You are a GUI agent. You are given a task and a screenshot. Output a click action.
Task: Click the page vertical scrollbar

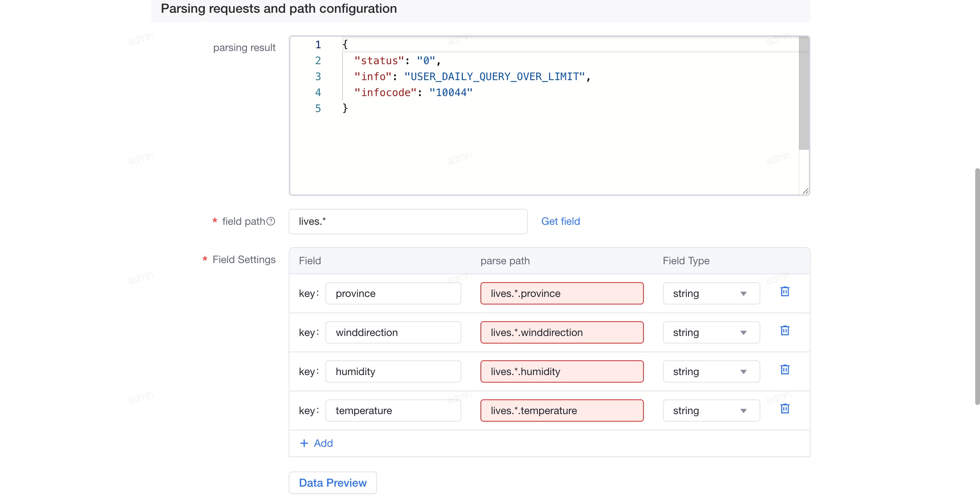click(977, 286)
